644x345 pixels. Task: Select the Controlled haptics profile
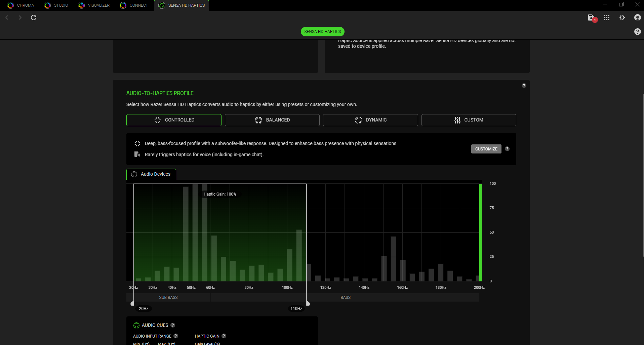click(174, 120)
